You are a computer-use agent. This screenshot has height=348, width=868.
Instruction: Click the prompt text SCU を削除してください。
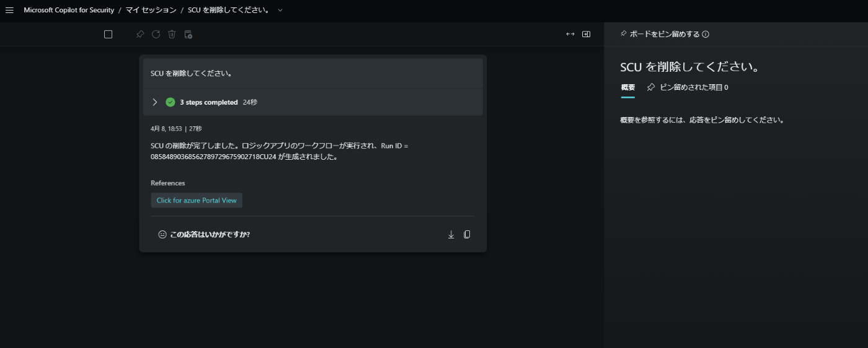pos(192,73)
